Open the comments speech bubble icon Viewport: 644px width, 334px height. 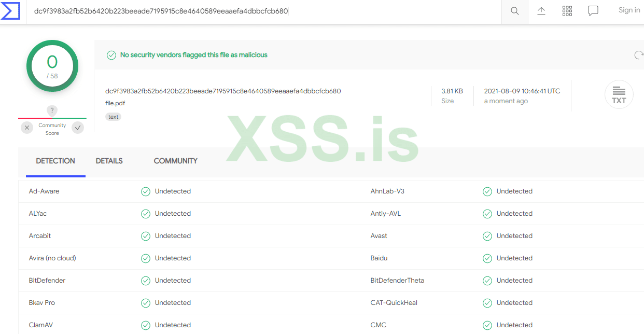[593, 11]
